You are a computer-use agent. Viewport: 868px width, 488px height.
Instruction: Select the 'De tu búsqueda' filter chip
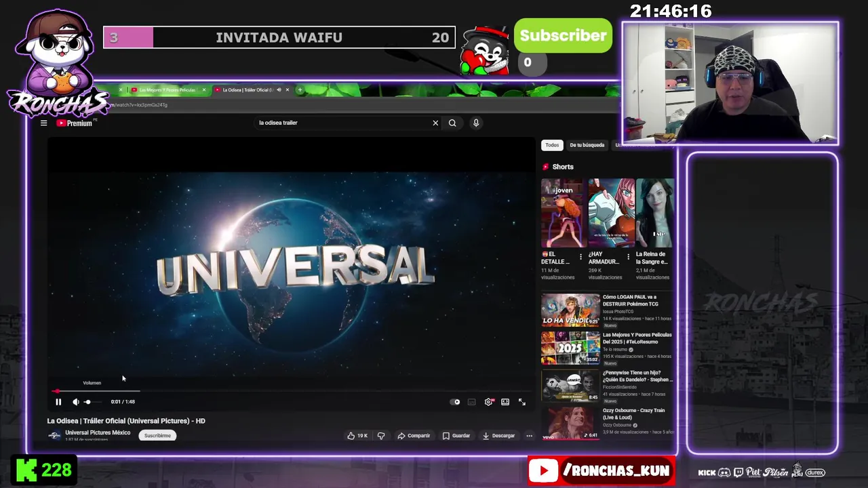coord(587,145)
